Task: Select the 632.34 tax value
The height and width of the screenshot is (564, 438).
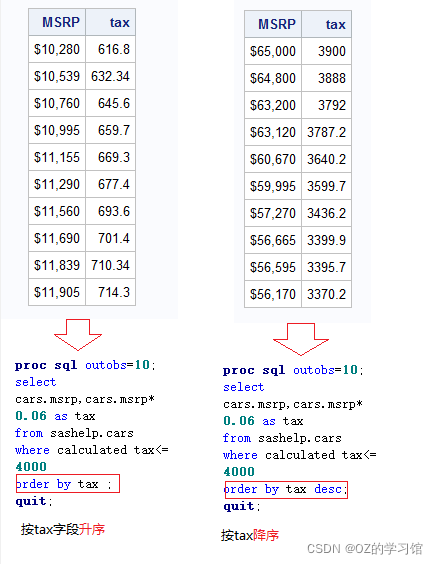Action: click(x=110, y=76)
